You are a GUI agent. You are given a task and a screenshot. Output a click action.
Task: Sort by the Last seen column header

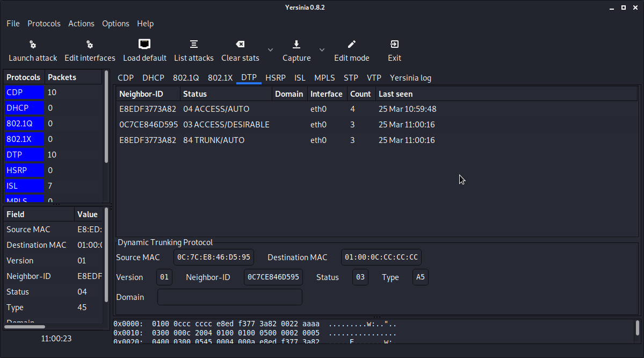point(506,94)
